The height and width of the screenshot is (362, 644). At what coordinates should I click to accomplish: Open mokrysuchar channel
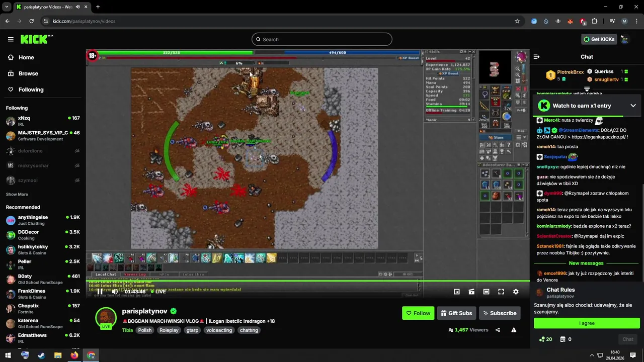point(43,165)
